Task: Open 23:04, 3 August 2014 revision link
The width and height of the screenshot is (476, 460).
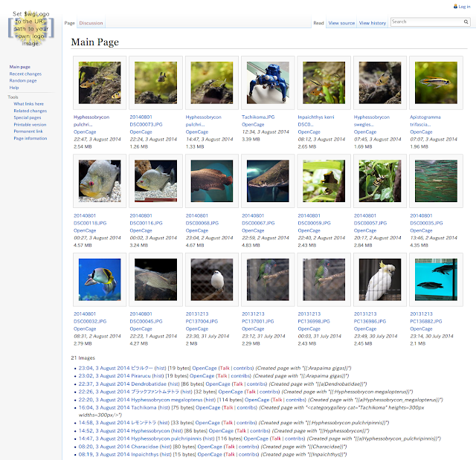Action: click(x=104, y=368)
